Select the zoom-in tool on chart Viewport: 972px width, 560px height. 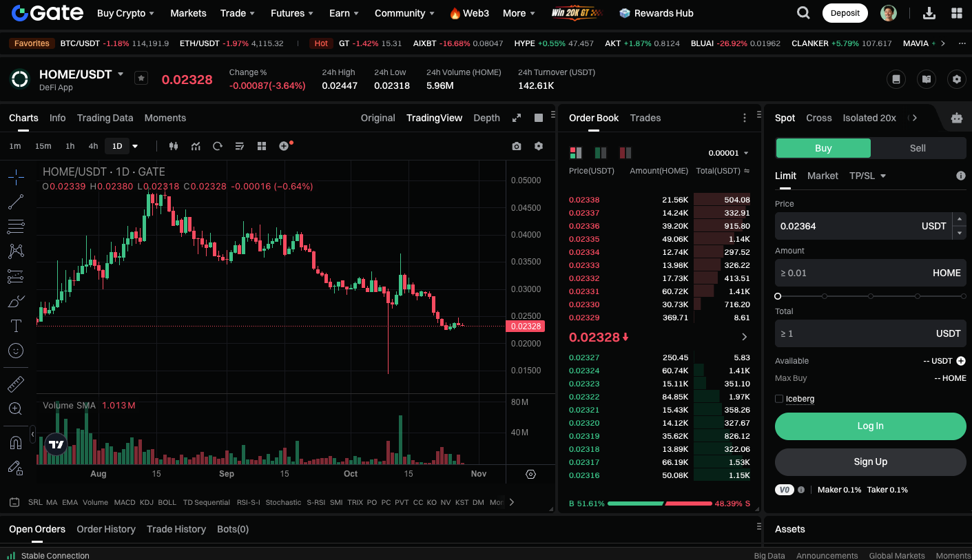click(16, 408)
